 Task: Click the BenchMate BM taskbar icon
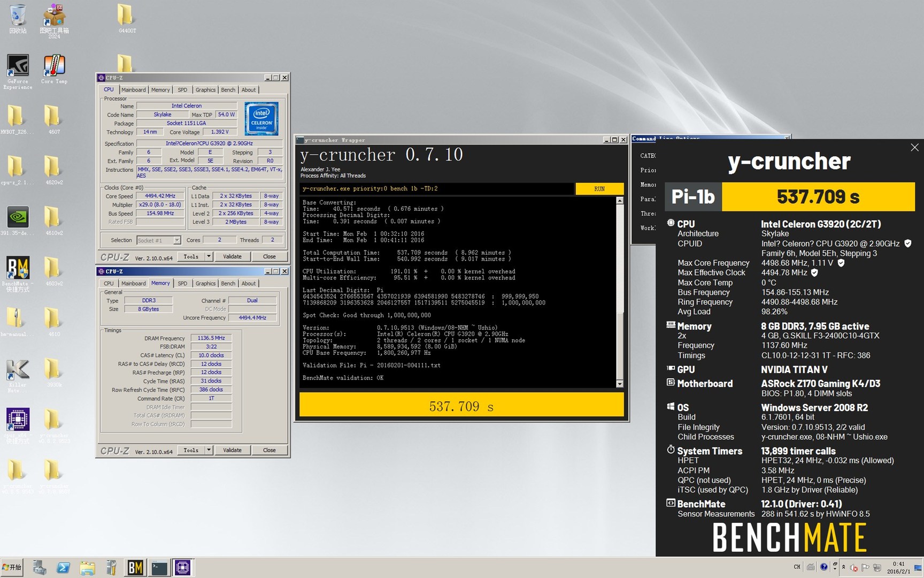[135, 567]
